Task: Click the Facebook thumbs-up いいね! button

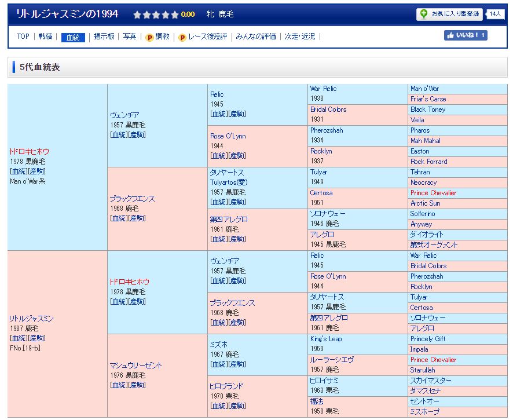Action: tap(466, 36)
